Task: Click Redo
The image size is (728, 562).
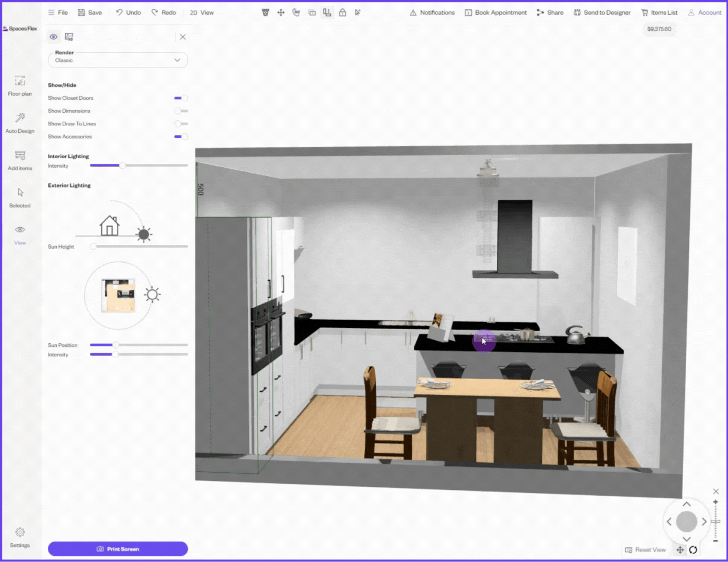Action: click(x=164, y=12)
